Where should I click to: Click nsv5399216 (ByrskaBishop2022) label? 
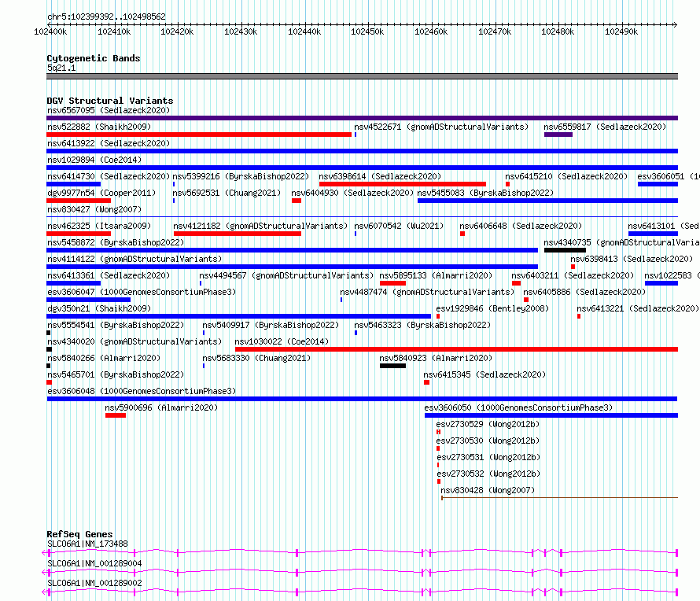241,176
